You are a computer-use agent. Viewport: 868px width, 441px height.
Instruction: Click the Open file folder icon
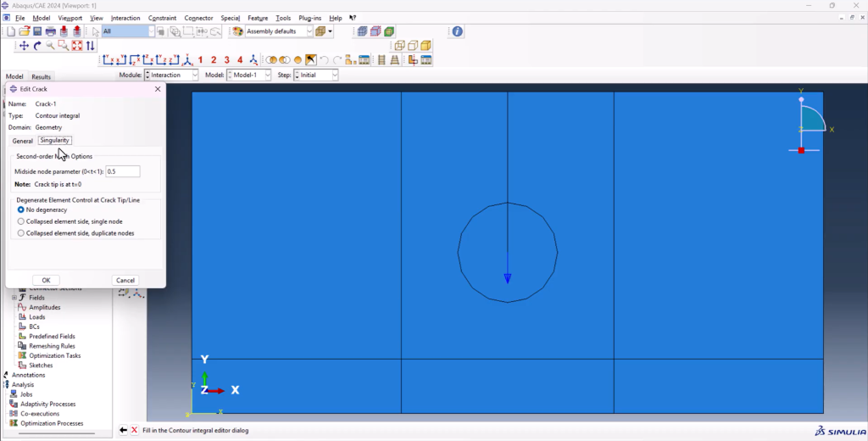tap(25, 31)
